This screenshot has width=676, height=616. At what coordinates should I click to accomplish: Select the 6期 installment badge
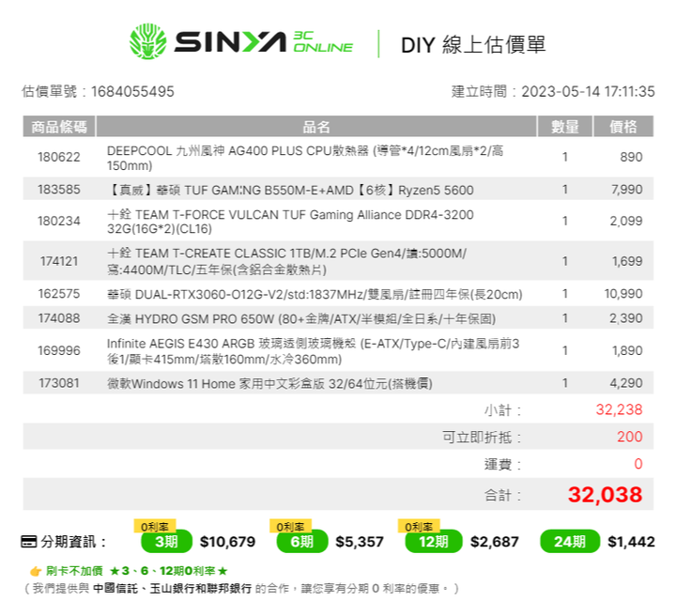coord(302,542)
